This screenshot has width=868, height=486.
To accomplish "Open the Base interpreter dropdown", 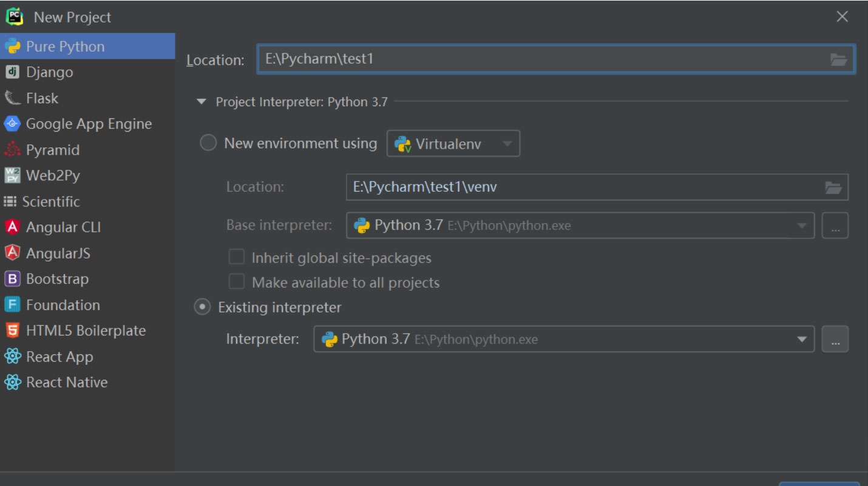I will coord(580,226).
